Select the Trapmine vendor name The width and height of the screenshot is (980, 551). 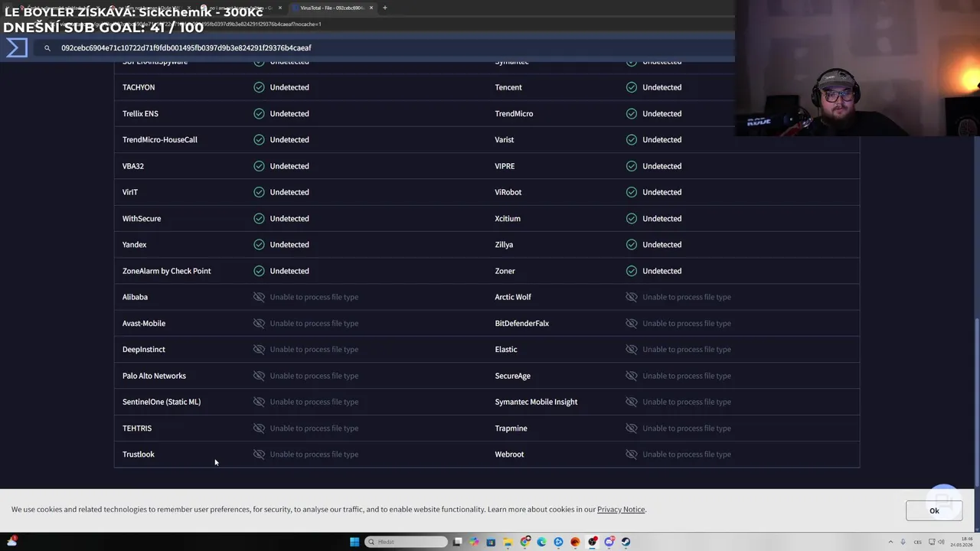[511, 428]
